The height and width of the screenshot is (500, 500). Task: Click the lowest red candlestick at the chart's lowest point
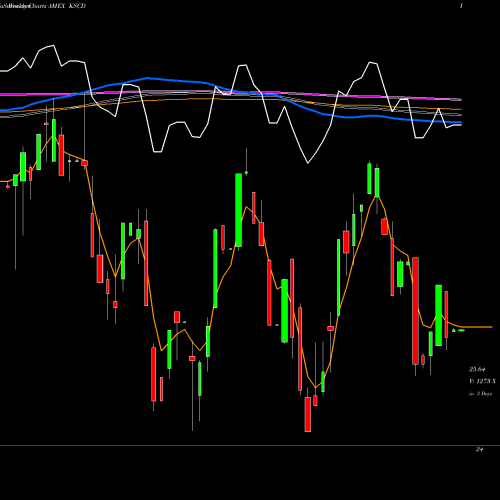pyautogui.click(x=308, y=414)
